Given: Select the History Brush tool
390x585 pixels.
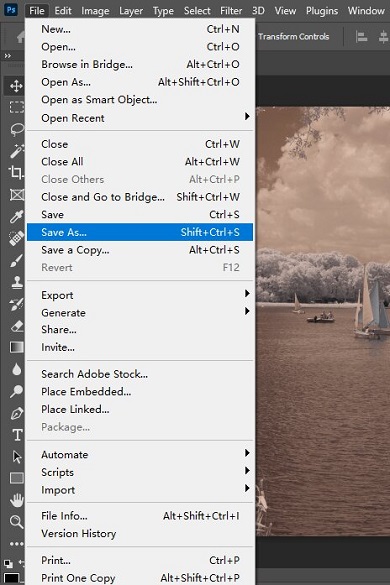Looking at the screenshot, I should (16, 304).
